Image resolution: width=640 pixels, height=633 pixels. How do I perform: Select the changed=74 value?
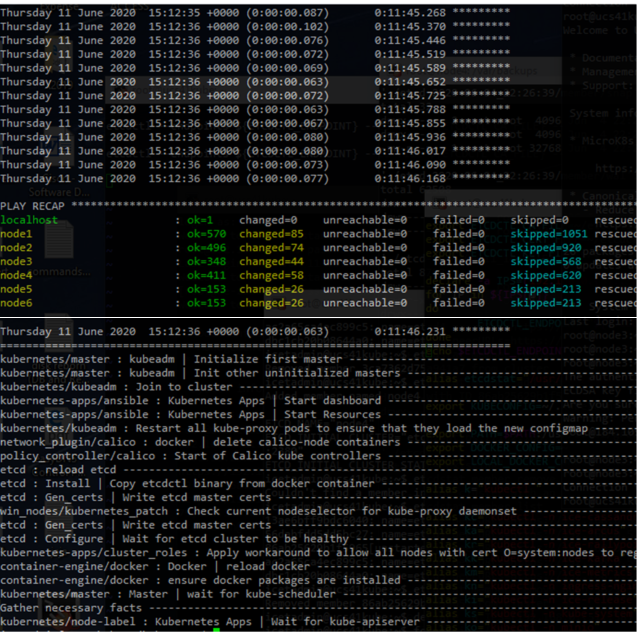271,248
